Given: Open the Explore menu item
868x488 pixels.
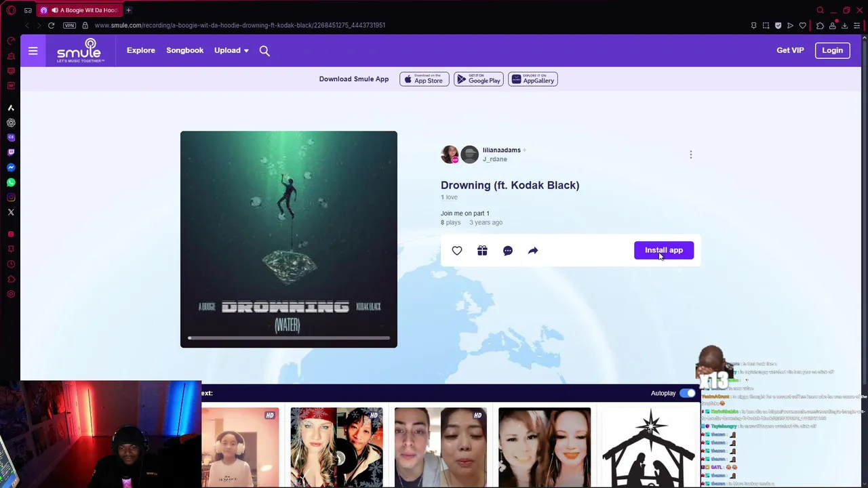Looking at the screenshot, I should 141,51.
